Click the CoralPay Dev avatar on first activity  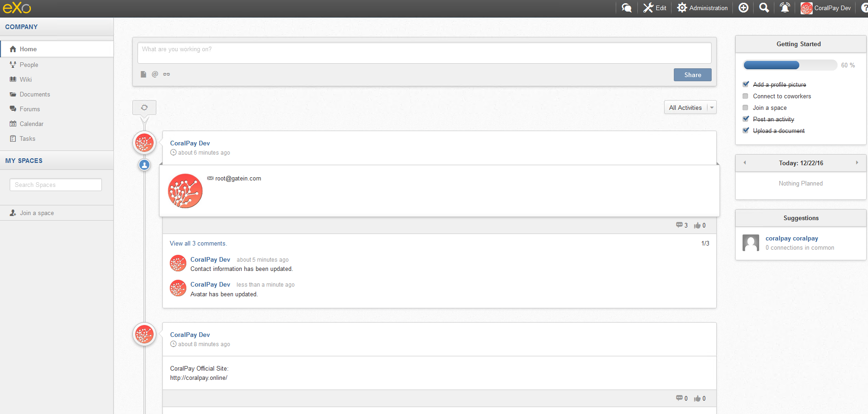[144, 143]
